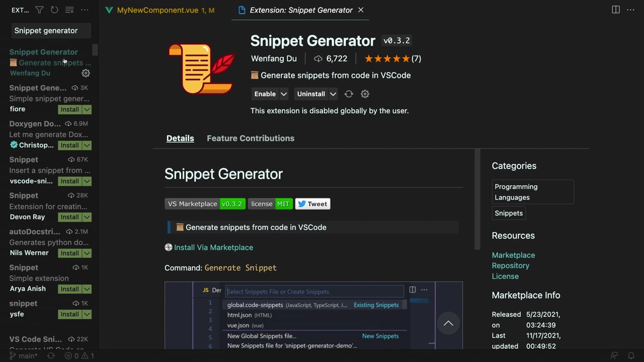644x362 pixels.
Task: Select the Extension: Snippet Generator tab
Action: point(301,10)
